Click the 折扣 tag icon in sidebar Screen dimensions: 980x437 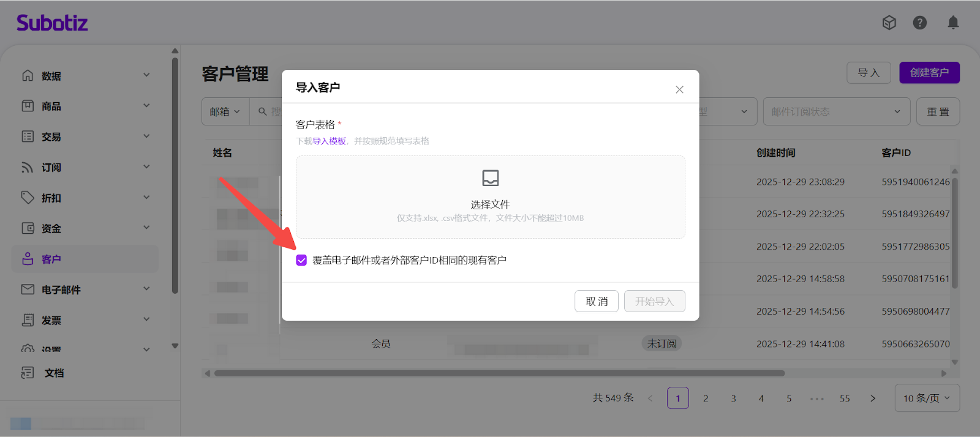coord(28,198)
